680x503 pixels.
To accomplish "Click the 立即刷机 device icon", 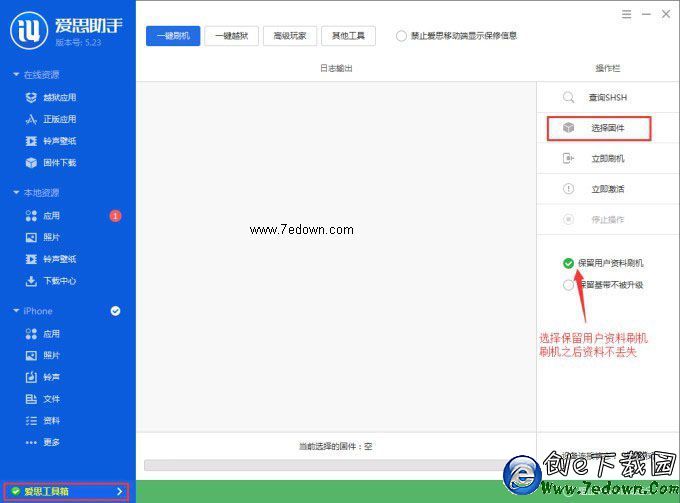I will click(569, 158).
